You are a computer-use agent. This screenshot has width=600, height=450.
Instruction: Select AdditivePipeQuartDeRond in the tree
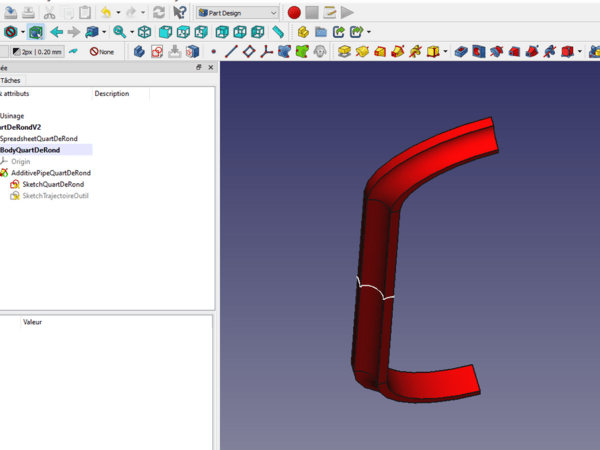coord(50,173)
